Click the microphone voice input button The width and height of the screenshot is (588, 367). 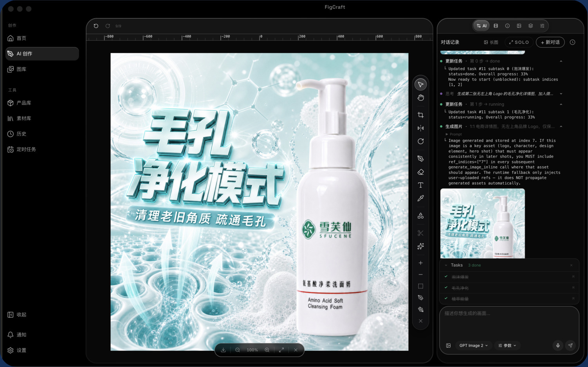click(x=558, y=345)
